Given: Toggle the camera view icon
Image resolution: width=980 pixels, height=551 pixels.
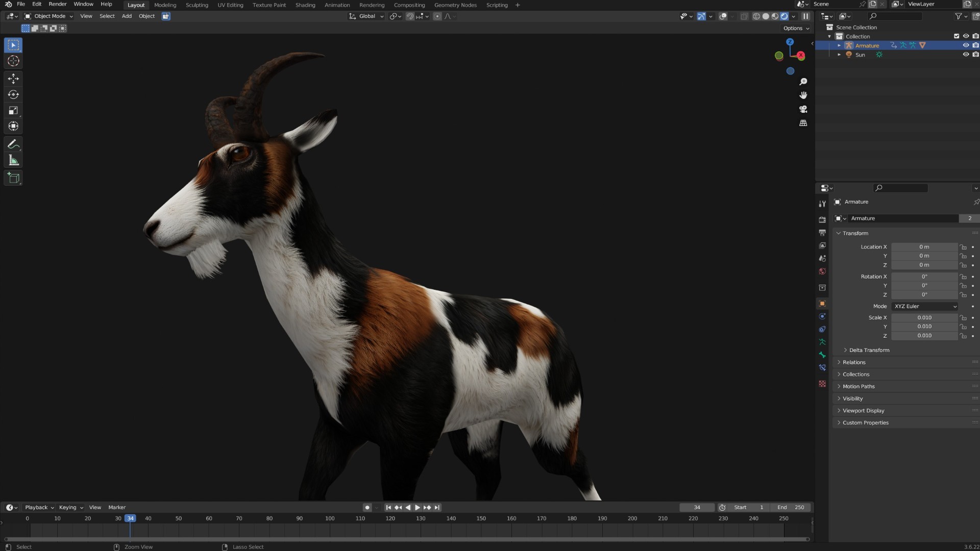Looking at the screenshot, I should coord(803,109).
